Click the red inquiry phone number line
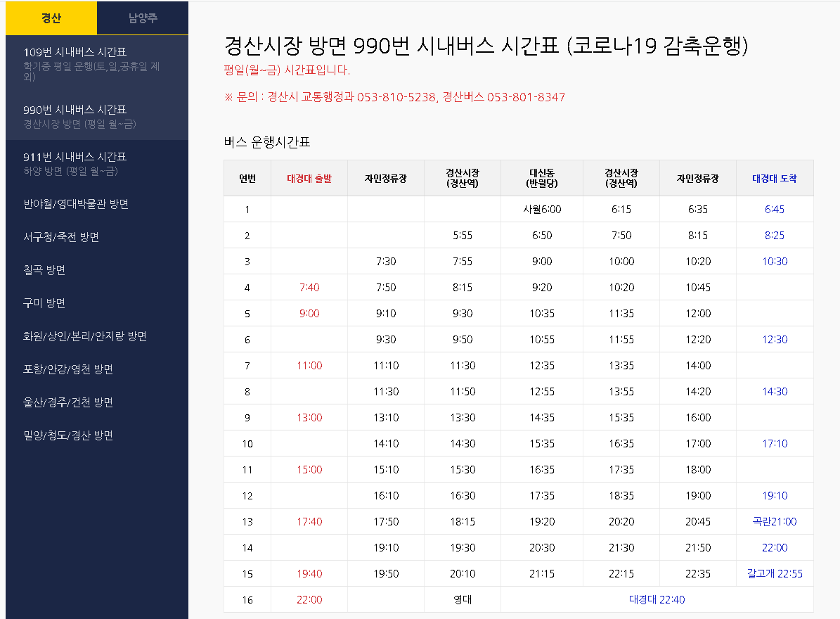Screen dimensions: 840x619 tap(394, 97)
